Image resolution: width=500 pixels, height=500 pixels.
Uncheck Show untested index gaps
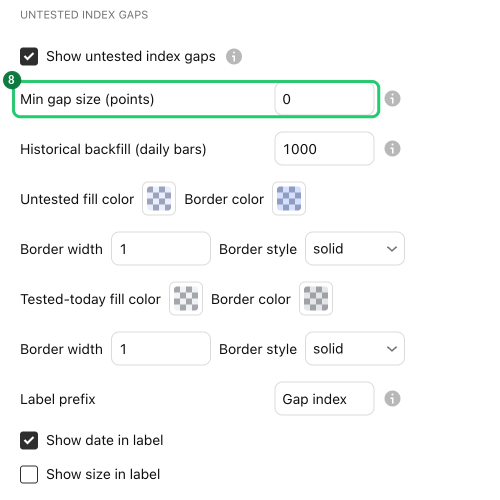click(x=29, y=56)
